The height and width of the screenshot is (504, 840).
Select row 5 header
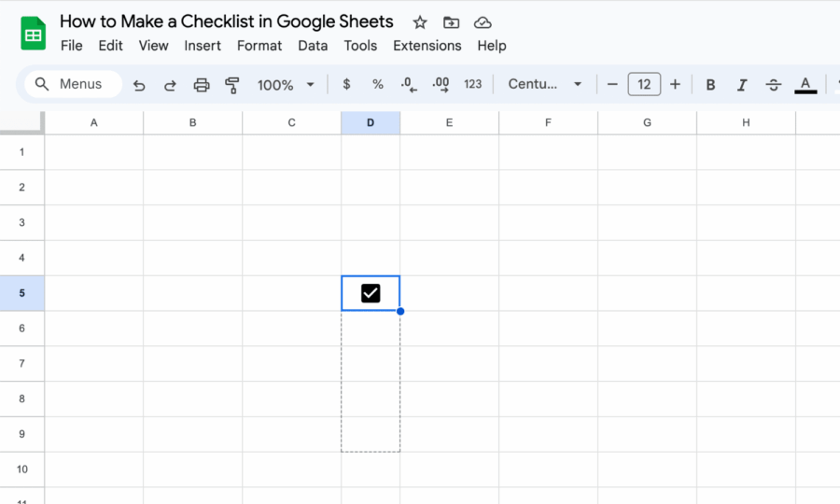tap(22, 293)
